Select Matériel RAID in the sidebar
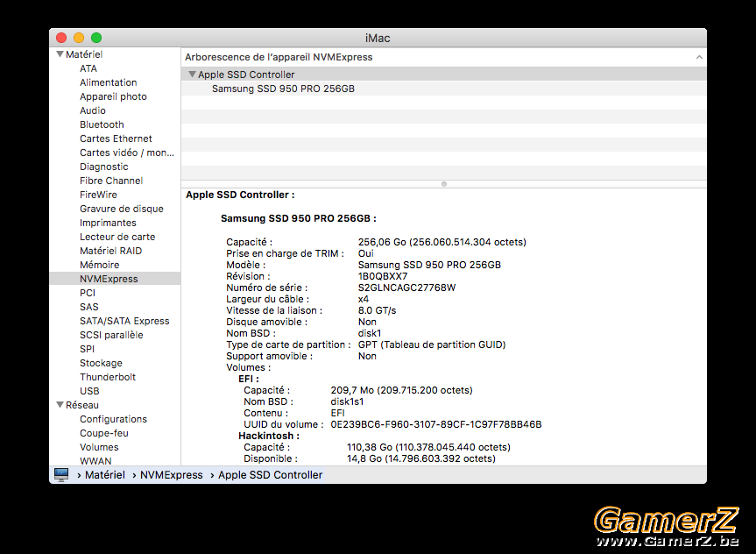 point(111,250)
